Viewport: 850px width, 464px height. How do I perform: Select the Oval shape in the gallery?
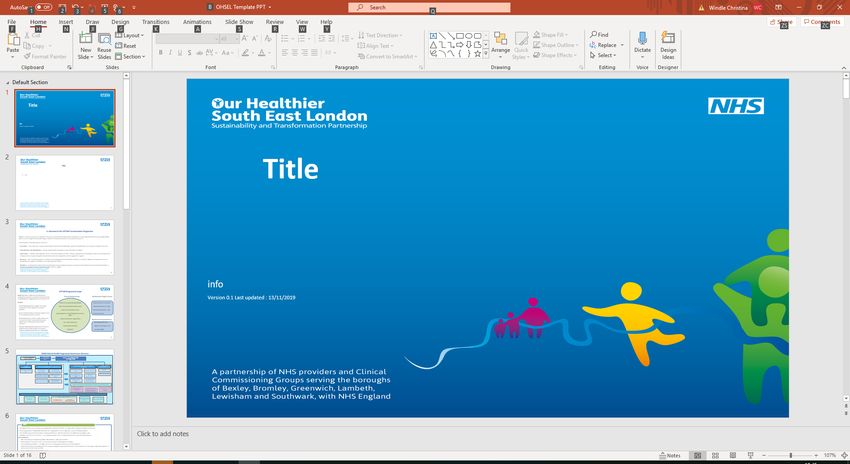[x=469, y=36]
